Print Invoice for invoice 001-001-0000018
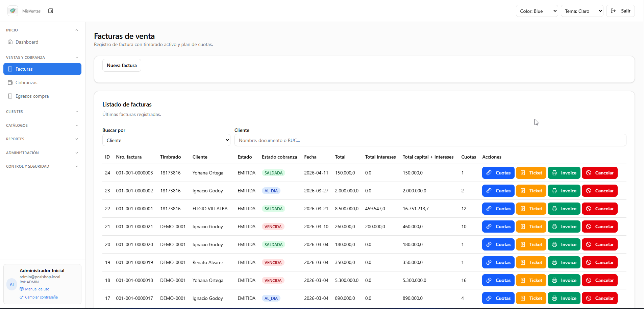Viewport: 644px width, 309px height. click(x=564, y=280)
